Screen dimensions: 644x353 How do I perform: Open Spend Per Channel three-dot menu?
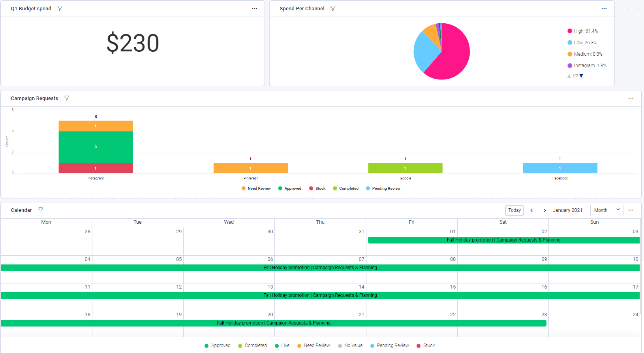click(604, 8)
